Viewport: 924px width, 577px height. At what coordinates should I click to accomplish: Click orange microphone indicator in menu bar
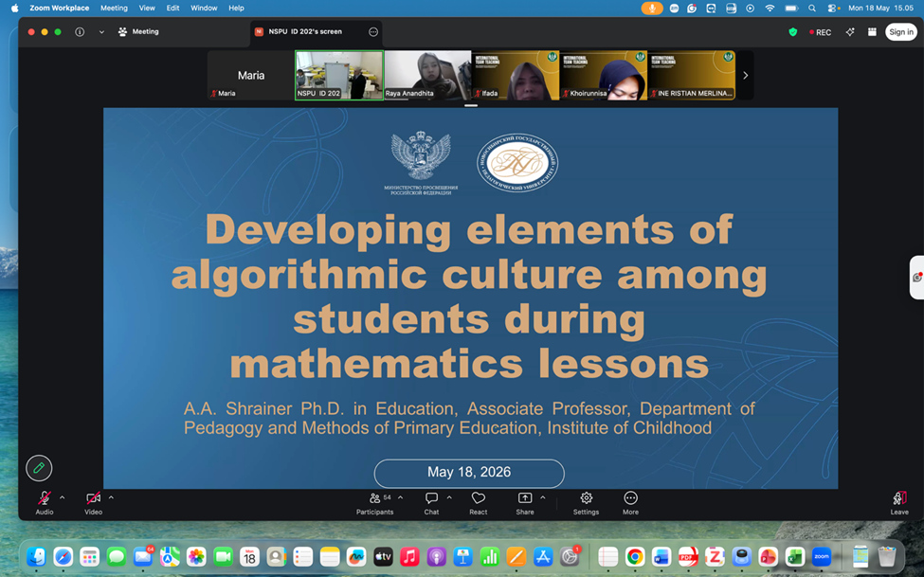pos(652,9)
